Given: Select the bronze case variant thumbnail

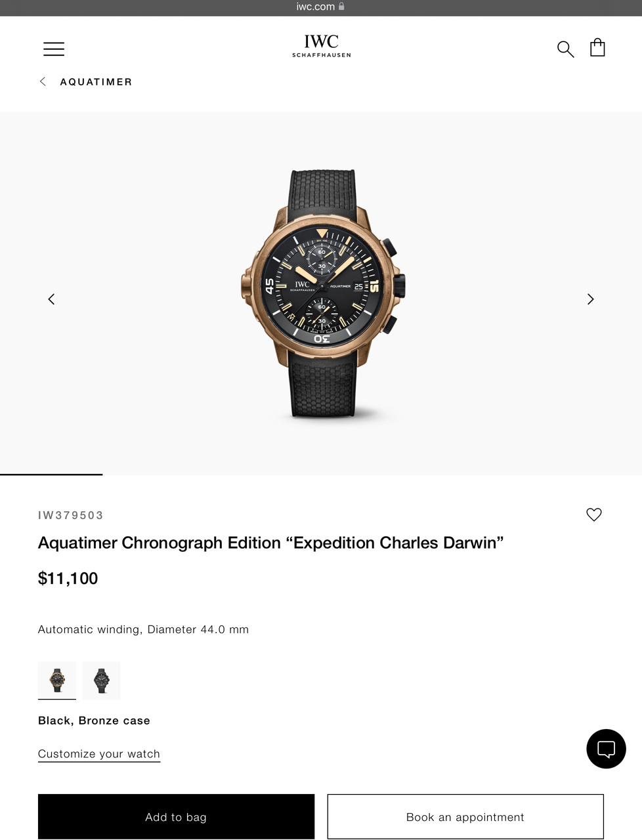Looking at the screenshot, I should pos(57,681).
